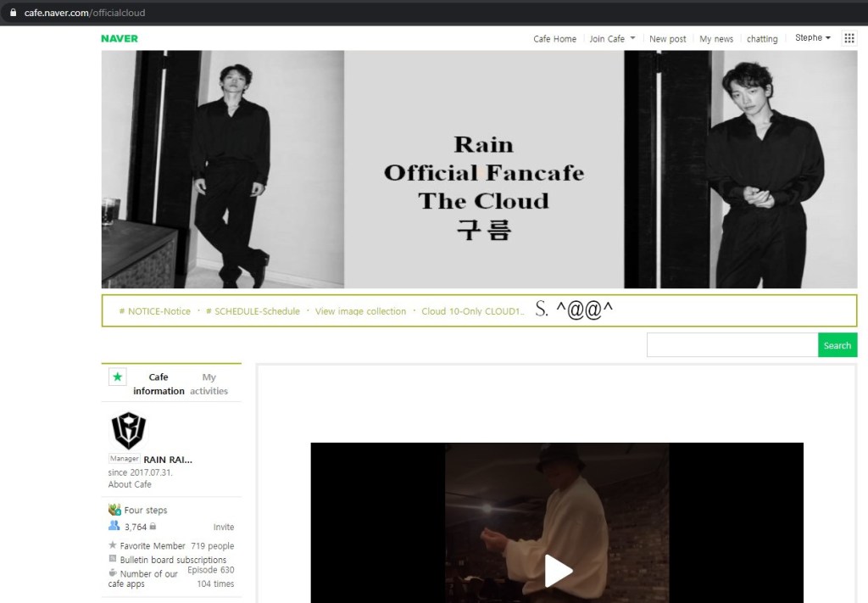
Task: Click the members count people icon
Action: click(x=114, y=527)
